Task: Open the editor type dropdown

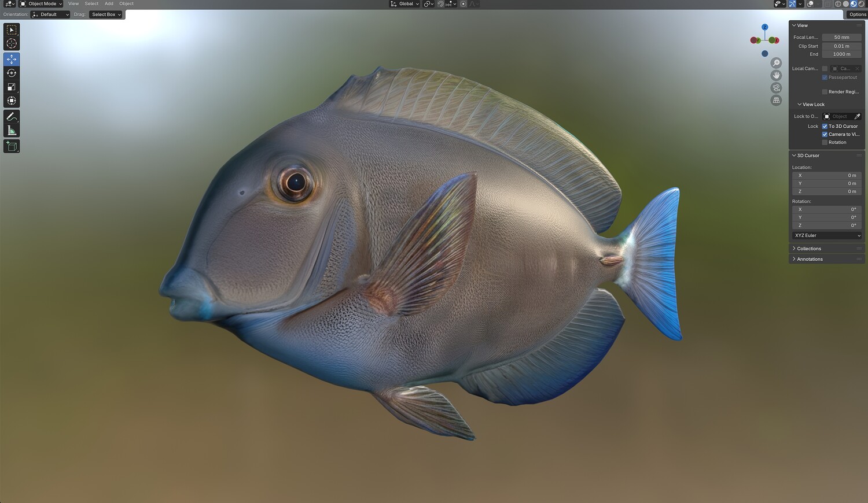Action: [10, 3]
